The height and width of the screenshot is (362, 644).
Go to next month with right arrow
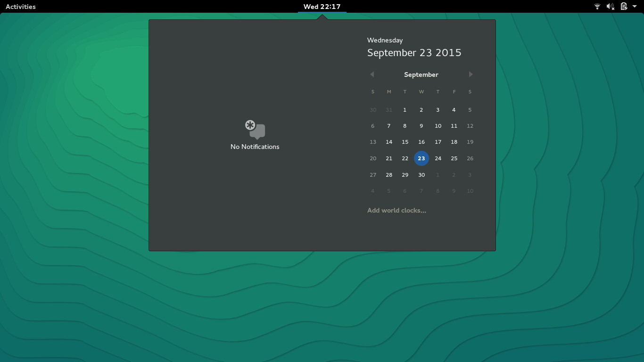point(471,74)
